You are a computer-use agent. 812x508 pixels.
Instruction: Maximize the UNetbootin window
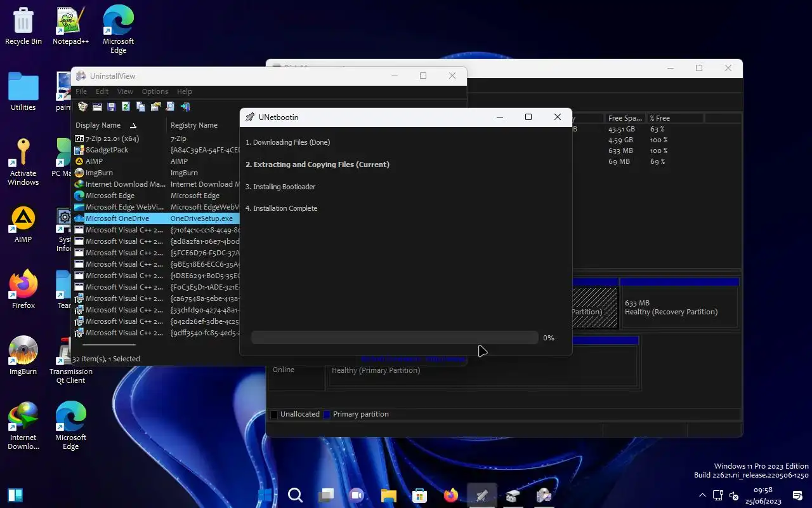(x=528, y=117)
